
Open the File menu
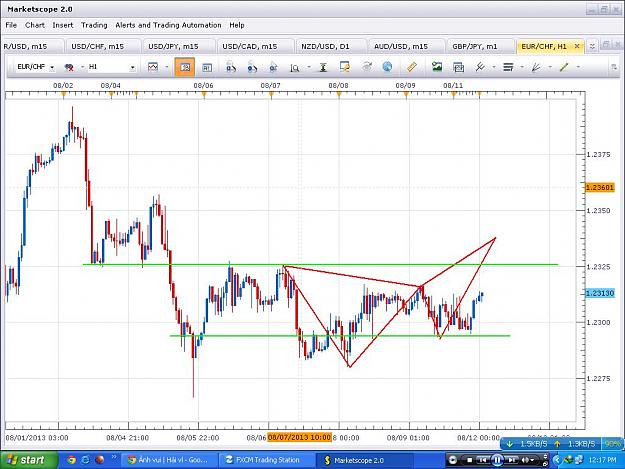coord(11,25)
